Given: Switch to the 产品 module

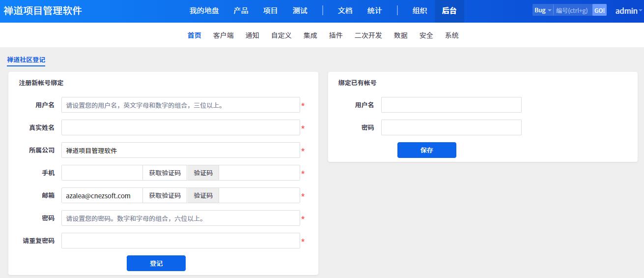Looking at the screenshot, I should pos(241,11).
